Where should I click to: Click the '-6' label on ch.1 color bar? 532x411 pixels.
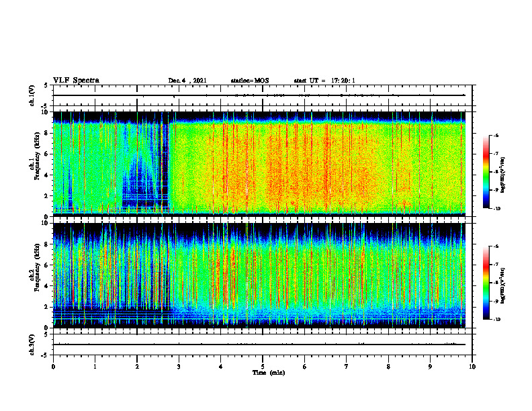click(496, 135)
